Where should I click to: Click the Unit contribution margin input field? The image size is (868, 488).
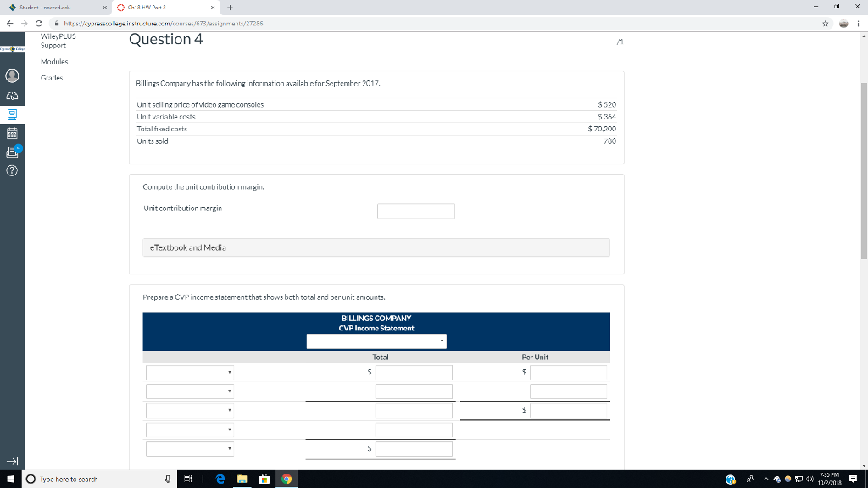[415, 211]
